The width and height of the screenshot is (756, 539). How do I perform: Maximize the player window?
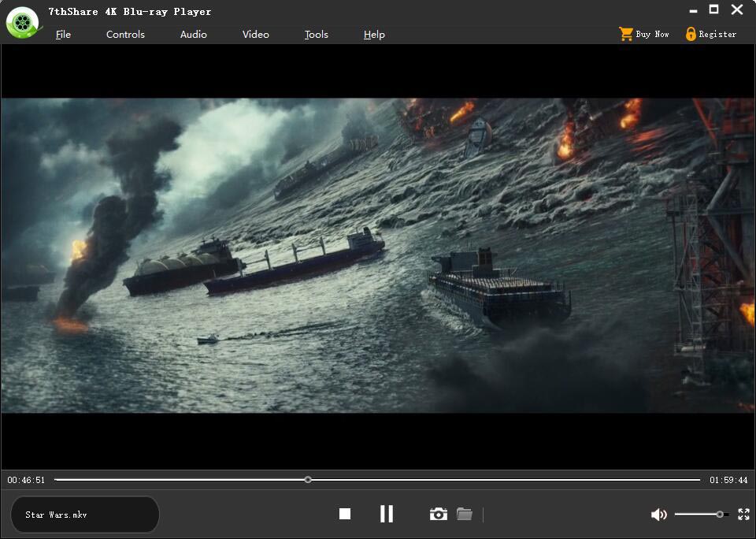point(714,9)
